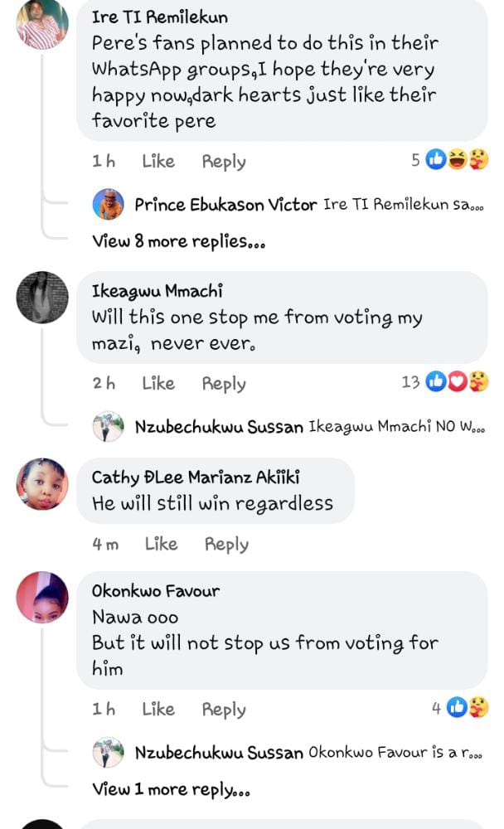Open Cathy DLee Marianz Akiiki's profile picture
The image size is (504, 829).
pos(42,484)
